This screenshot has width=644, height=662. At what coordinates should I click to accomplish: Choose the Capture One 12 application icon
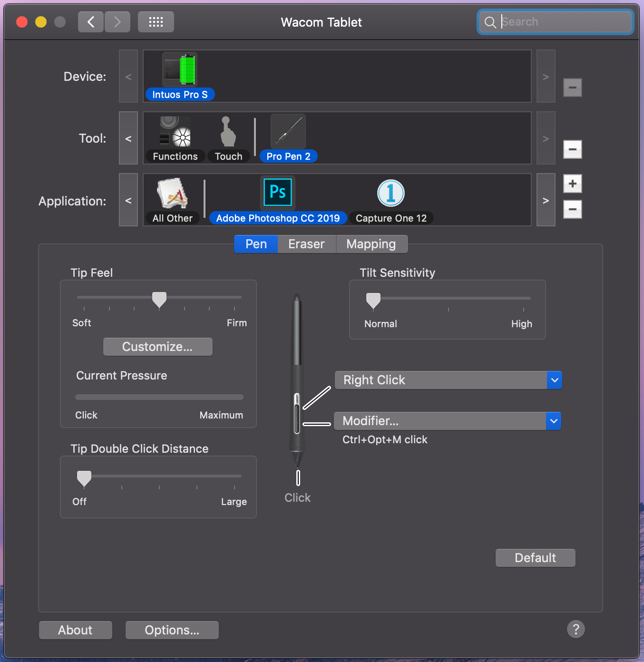(390, 194)
